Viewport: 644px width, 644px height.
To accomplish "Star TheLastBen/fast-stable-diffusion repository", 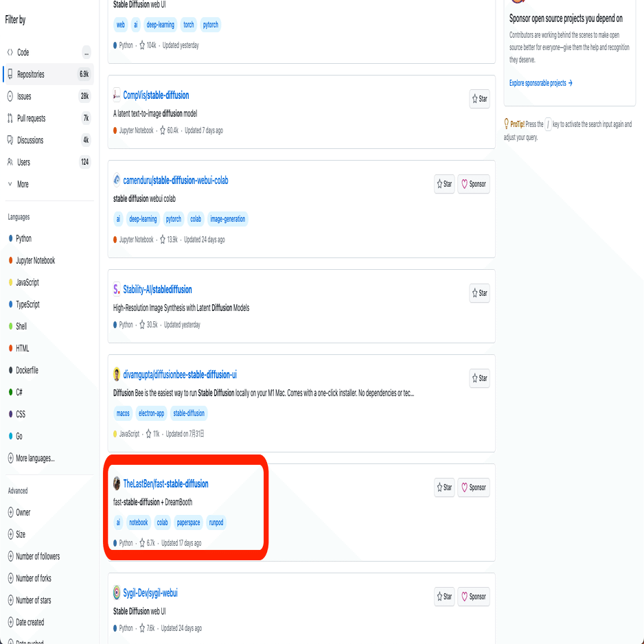I will click(444, 487).
